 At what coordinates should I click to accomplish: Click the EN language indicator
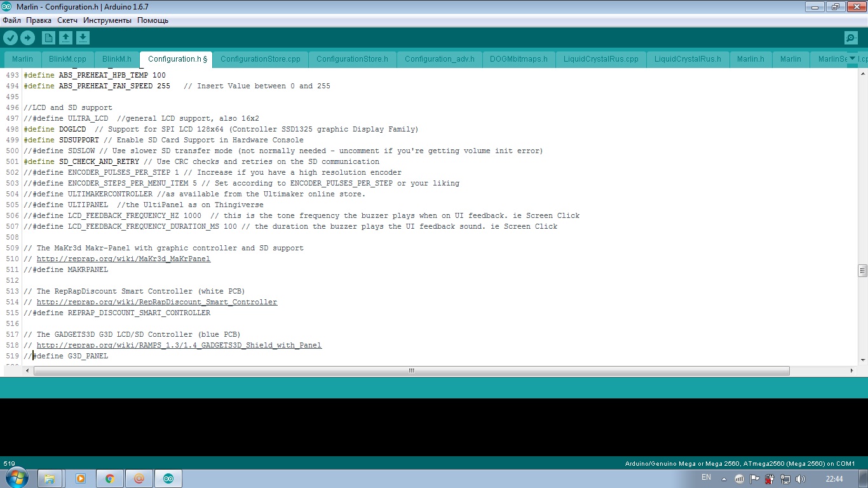(x=706, y=478)
